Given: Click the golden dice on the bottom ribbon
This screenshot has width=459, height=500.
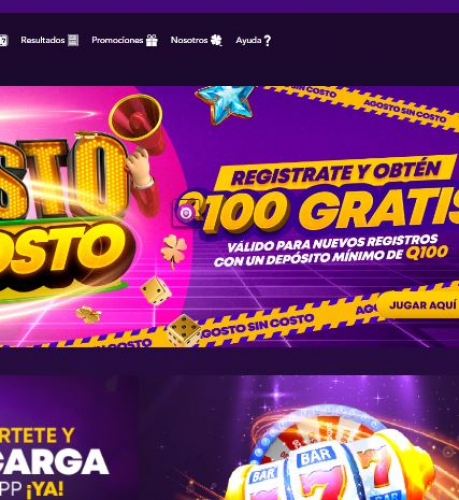Looking at the screenshot, I should 184,329.
